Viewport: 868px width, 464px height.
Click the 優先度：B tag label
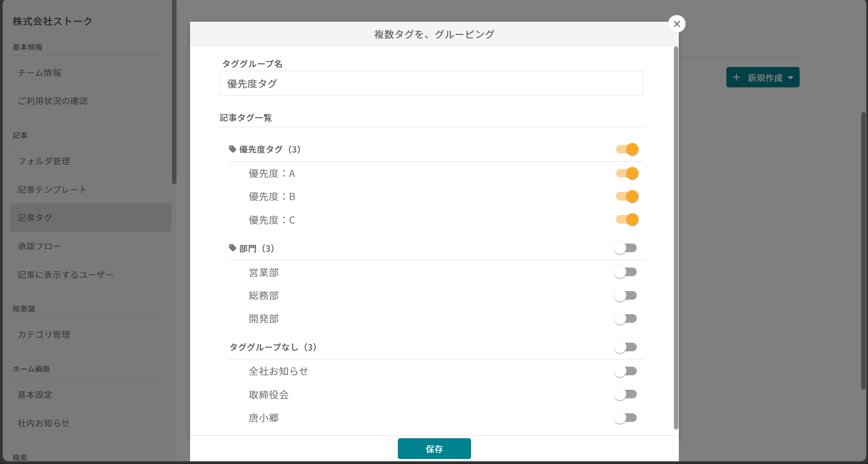pyautogui.click(x=272, y=196)
